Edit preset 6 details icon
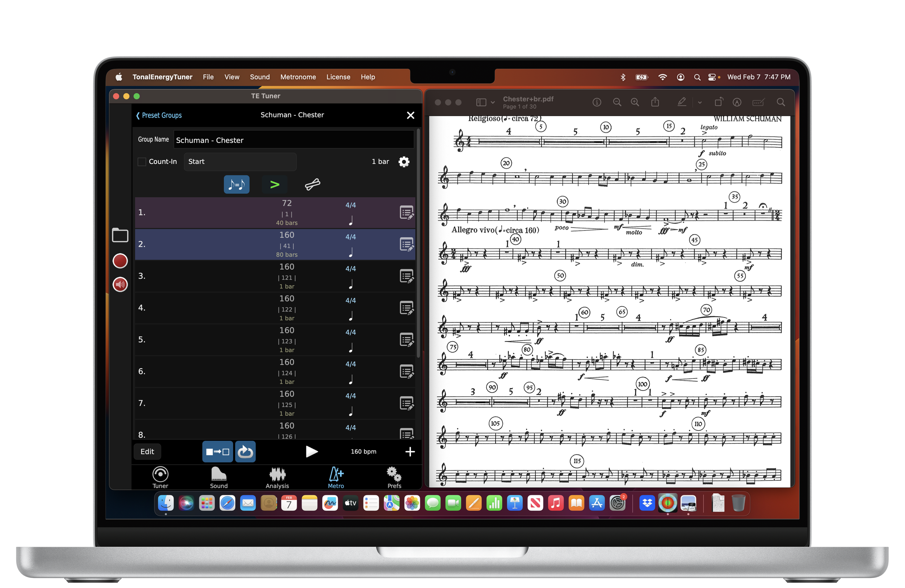Viewport: 905px width, 588px height. tap(407, 372)
